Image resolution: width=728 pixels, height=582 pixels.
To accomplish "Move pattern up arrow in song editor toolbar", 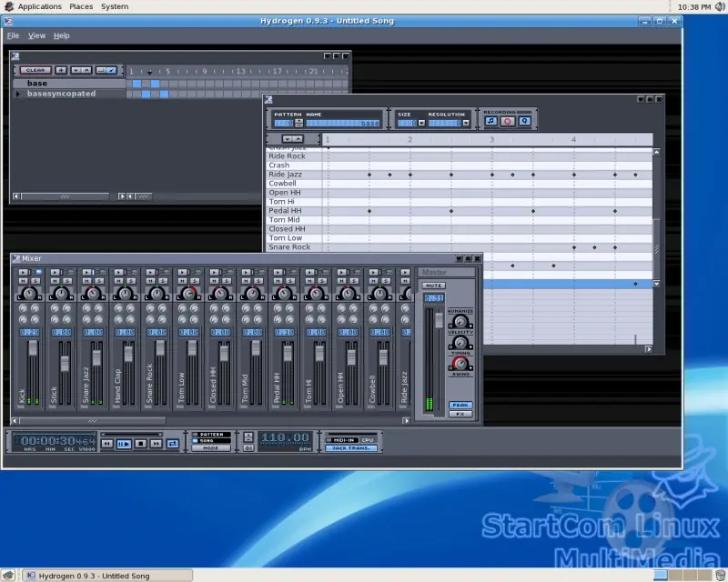I will tap(86, 70).
